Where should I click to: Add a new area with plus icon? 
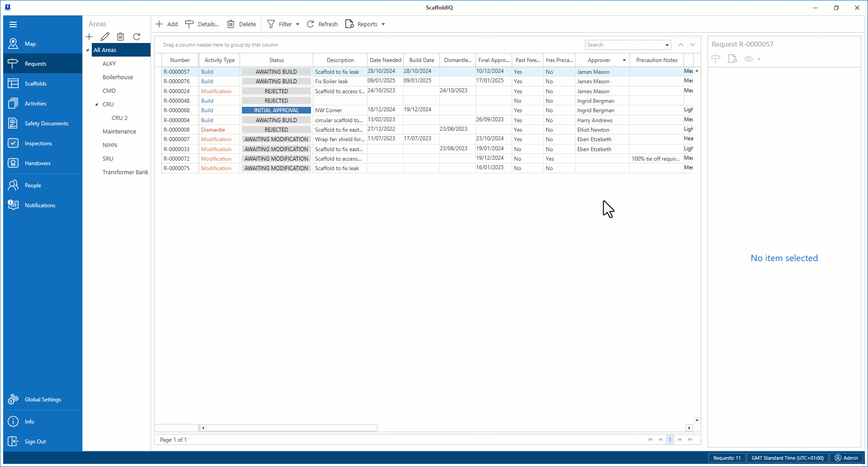(89, 37)
